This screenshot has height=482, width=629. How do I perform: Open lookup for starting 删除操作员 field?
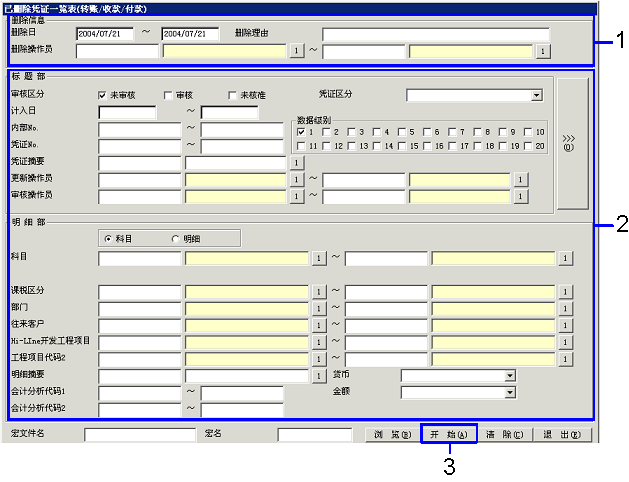[x=296, y=49]
